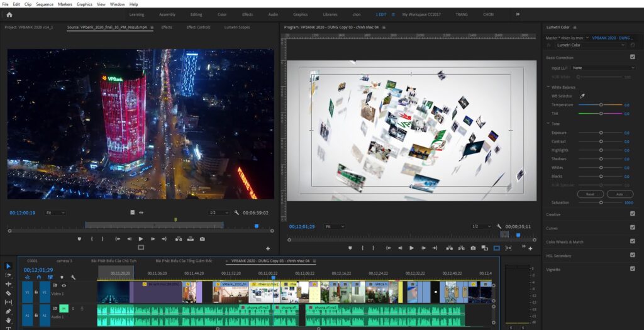The image size is (644, 330).
Task: Click the Auto button in Tone
Action: (x=619, y=194)
